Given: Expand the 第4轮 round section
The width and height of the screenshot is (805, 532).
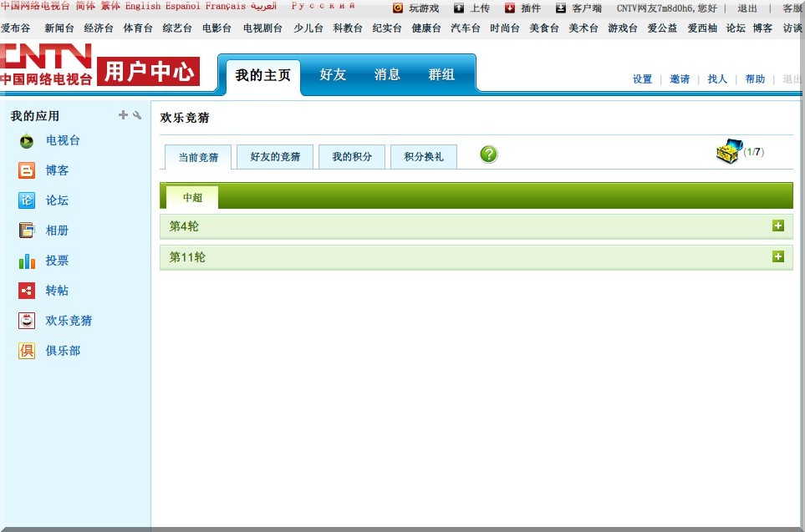Looking at the screenshot, I should tap(778, 226).
